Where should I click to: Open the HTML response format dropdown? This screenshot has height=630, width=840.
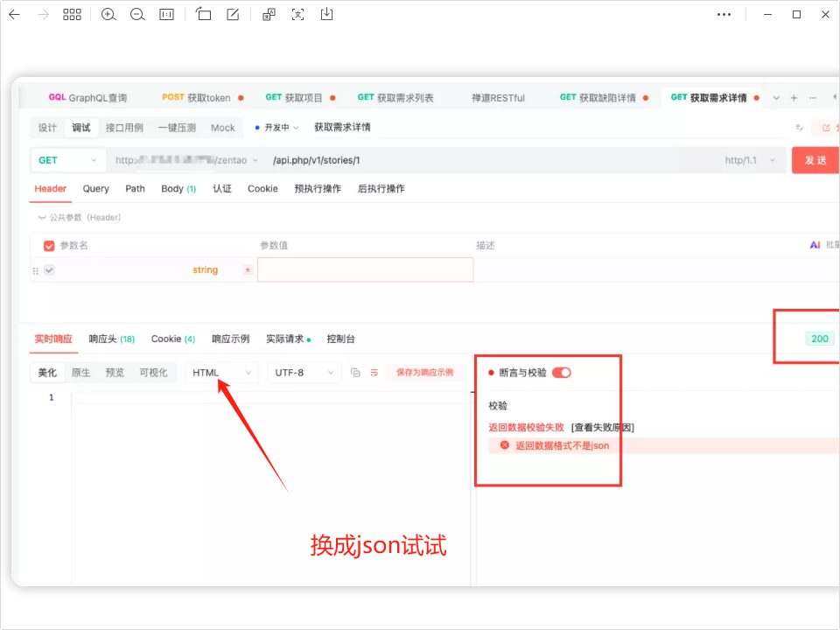pos(222,373)
